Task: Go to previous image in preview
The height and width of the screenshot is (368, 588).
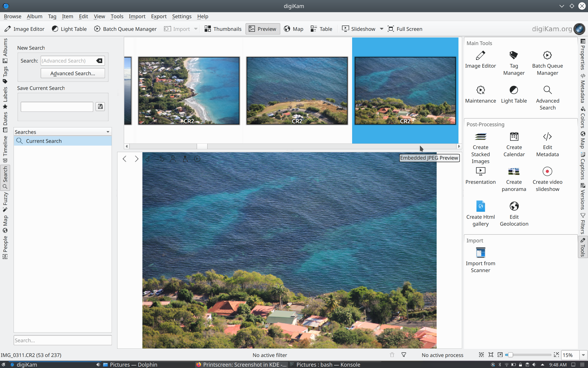Action: click(x=124, y=159)
